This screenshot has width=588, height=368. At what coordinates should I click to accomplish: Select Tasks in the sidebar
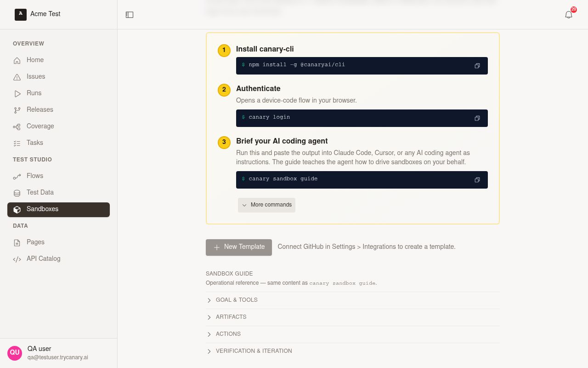click(x=58, y=143)
